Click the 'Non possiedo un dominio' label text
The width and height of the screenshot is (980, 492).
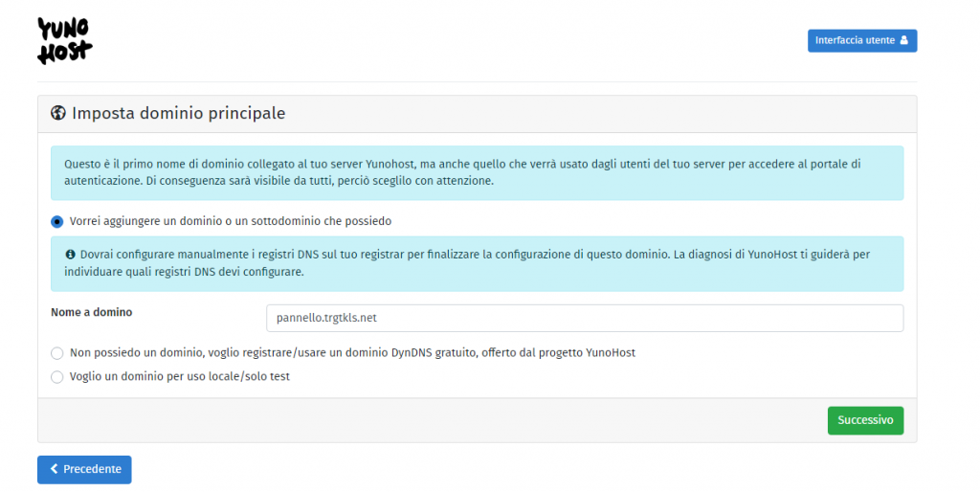[352, 353]
